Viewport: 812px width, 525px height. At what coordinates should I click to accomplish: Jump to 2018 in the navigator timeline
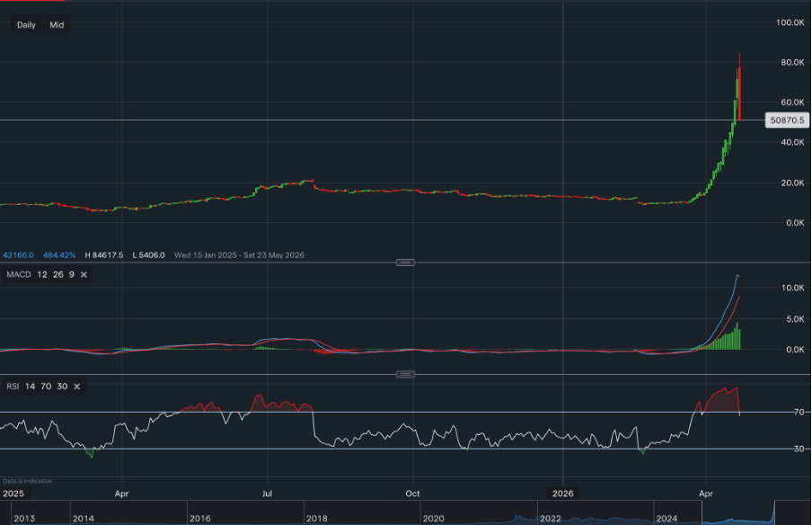point(317,518)
